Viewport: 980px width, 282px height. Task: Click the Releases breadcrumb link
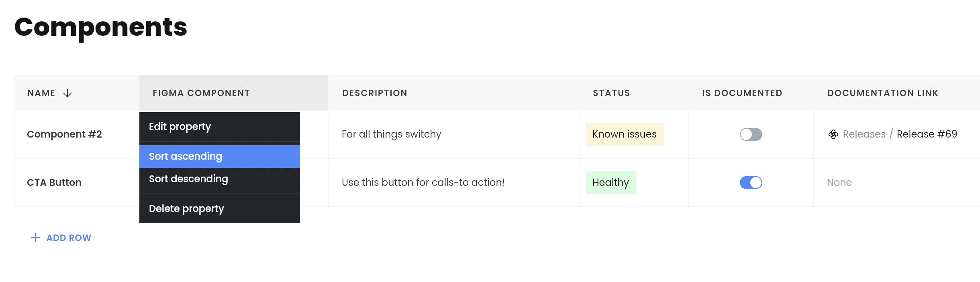(864, 134)
